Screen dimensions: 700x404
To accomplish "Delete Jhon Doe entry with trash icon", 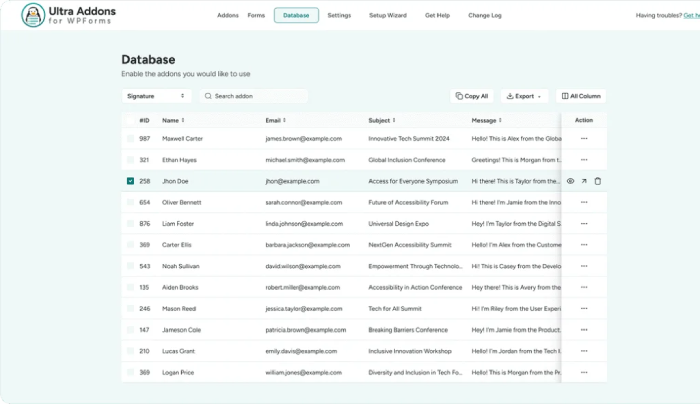I will coord(598,181).
